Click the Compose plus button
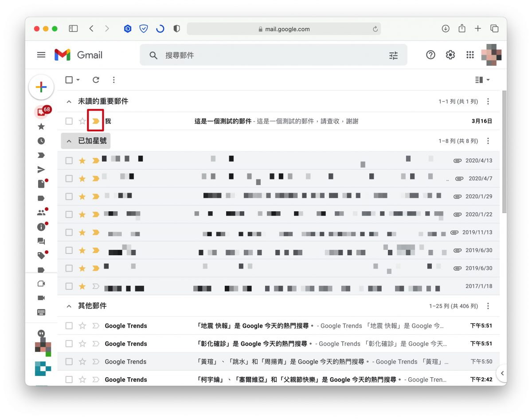532x419 pixels. 41,87
